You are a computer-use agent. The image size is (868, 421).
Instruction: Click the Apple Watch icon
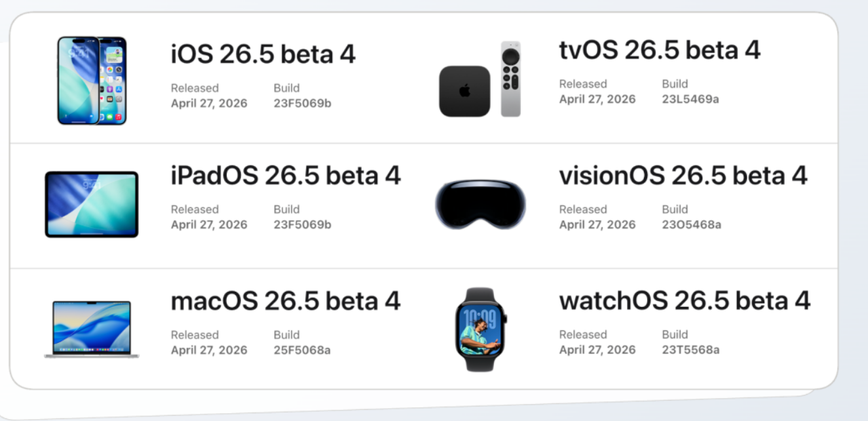pos(480,329)
